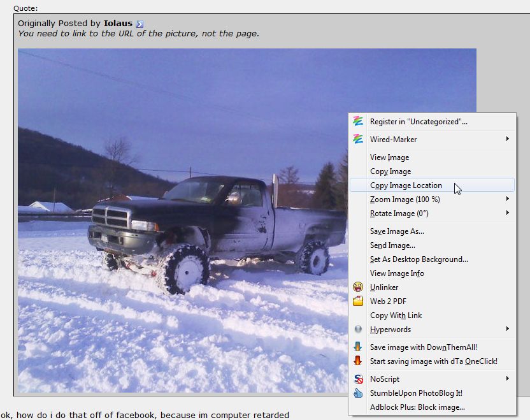Click the Unlinker smiley icon
The image size is (530, 420).
click(357, 287)
